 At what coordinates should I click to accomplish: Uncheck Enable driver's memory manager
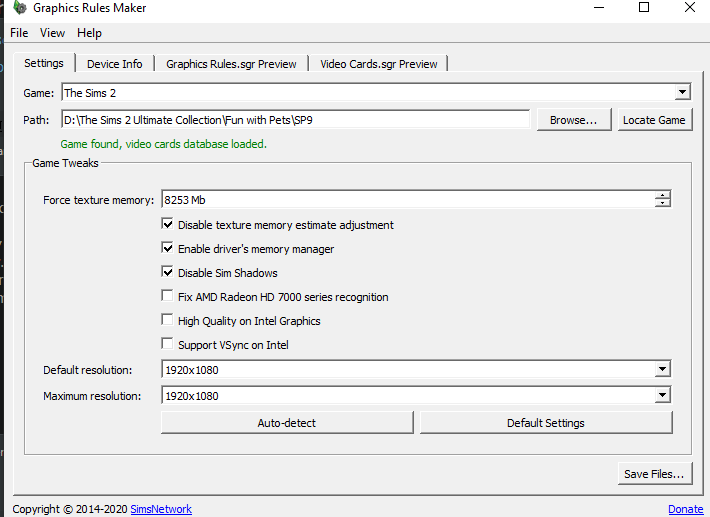coord(168,249)
